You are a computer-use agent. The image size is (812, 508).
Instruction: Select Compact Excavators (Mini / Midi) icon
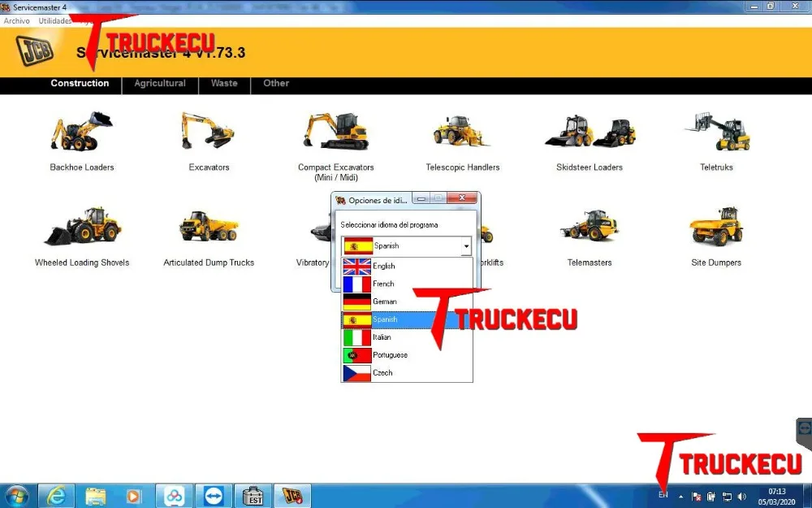336,131
